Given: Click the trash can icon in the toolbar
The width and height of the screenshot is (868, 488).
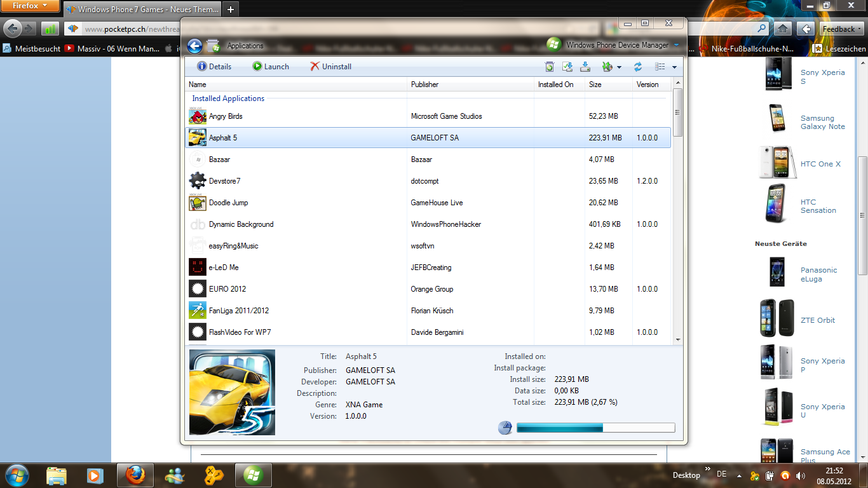Looking at the screenshot, I should point(550,67).
